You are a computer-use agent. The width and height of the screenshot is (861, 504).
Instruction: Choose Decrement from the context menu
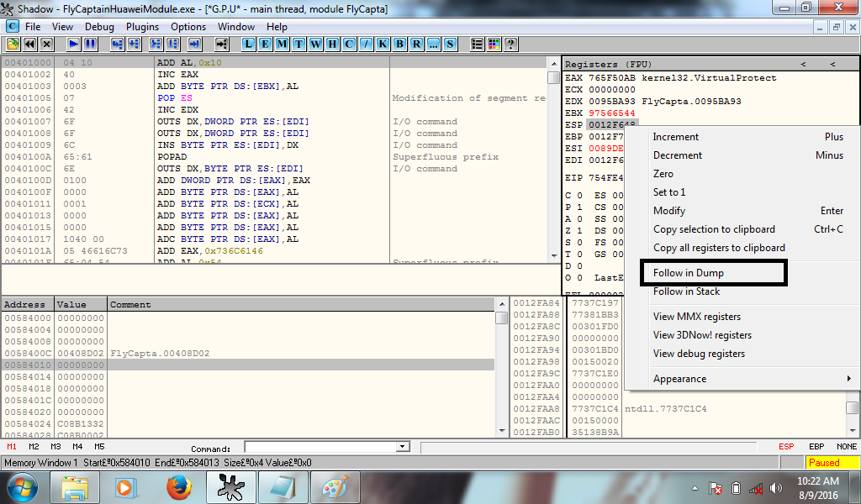pos(742,155)
